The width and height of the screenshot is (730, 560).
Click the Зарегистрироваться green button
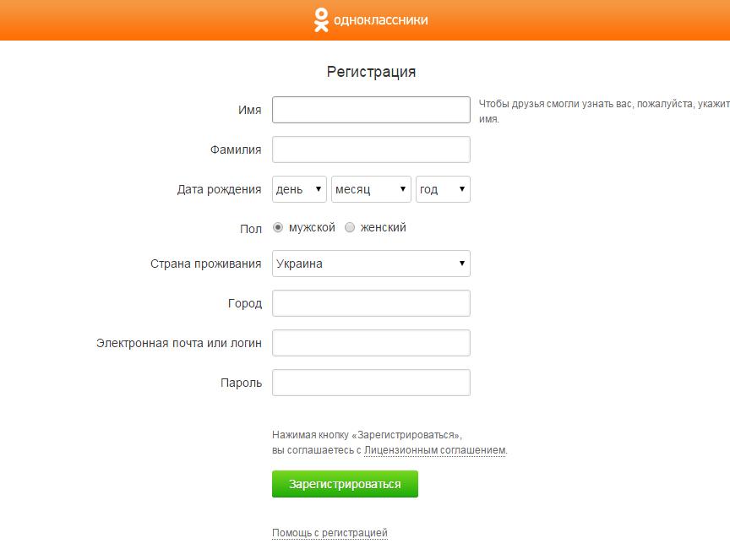pos(345,484)
